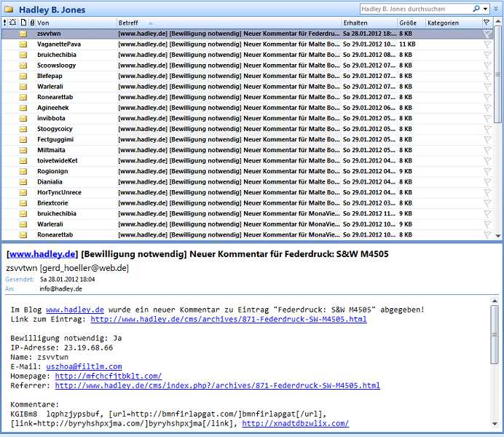The height and width of the screenshot is (437, 504).
Task: Toggle follow-up flag on zsvvtwn email
Action: 487,34
